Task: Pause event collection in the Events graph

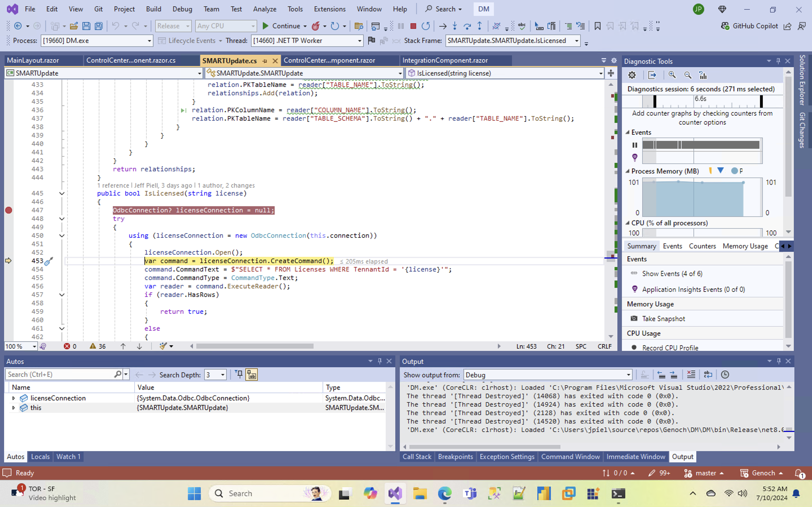Action: (634, 145)
